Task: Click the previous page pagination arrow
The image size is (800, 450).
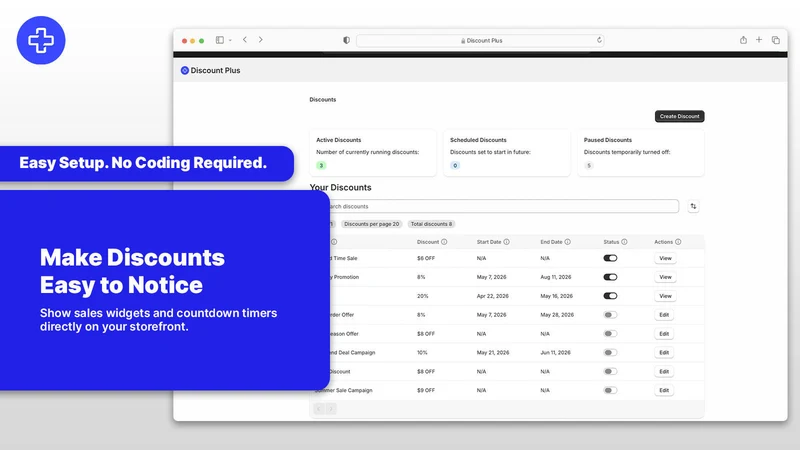Action: pyautogui.click(x=318, y=409)
